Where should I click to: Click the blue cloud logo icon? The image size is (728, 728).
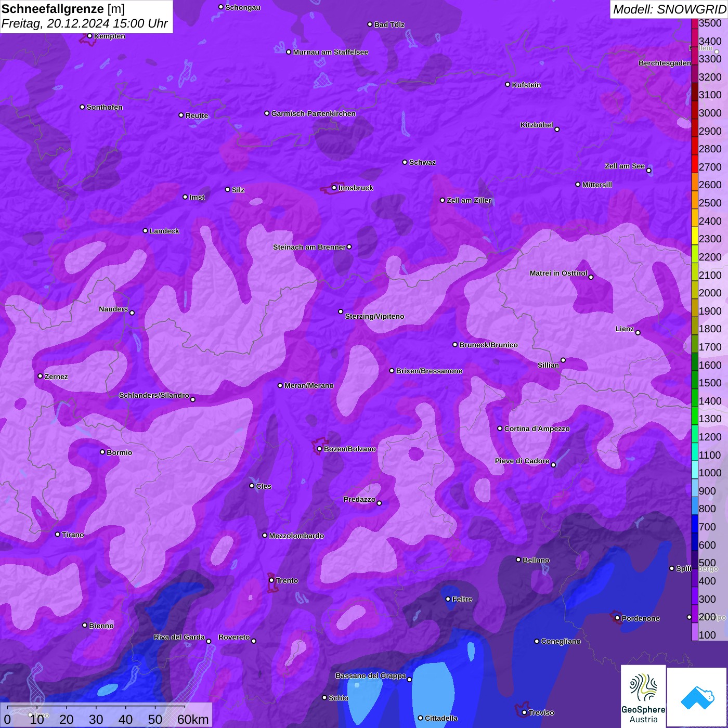pyautogui.click(x=697, y=697)
